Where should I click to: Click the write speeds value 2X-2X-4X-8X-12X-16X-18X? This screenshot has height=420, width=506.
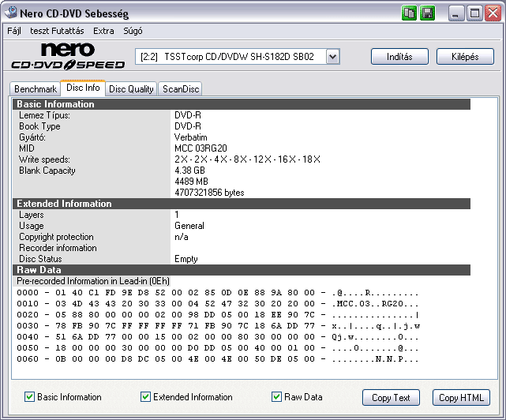(247, 159)
